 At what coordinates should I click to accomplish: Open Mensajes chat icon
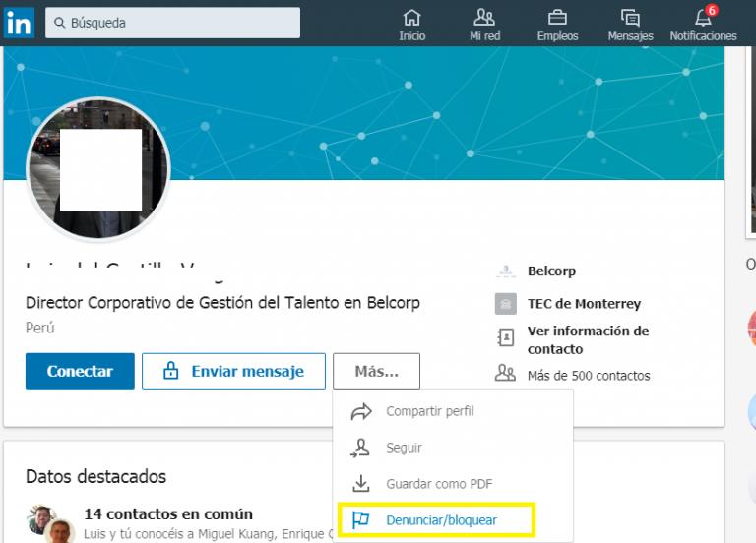click(630, 18)
